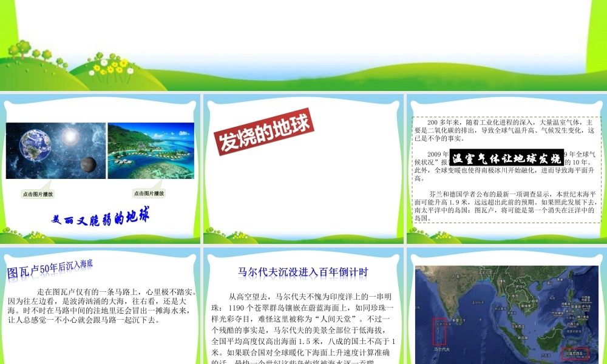
Task: Select heading '马尔代夫沉没进入百年倒计时'
Action: tap(303, 272)
